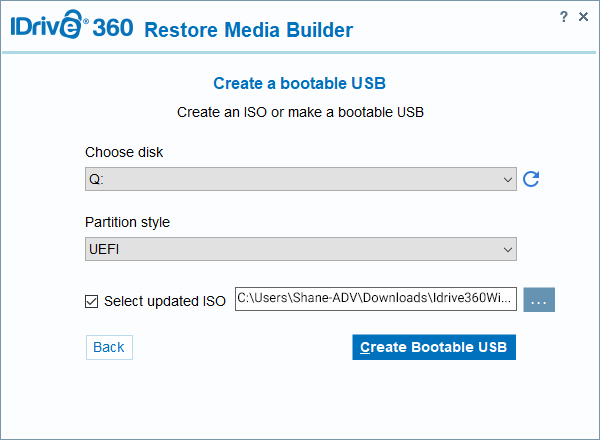Click into the ISO file path field
Image resolution: width=600 pixels, height=440 pixels.
(x=375, y=299)
